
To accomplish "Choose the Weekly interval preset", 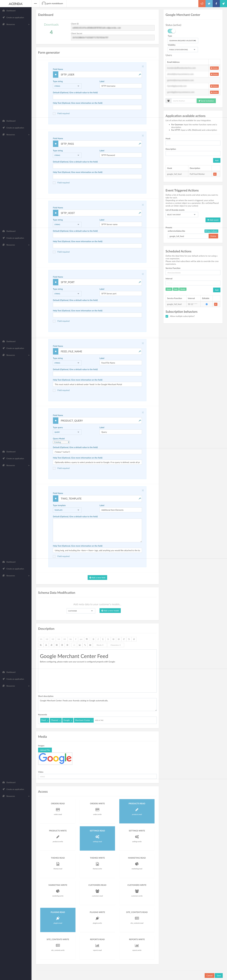I will (183, 289).
